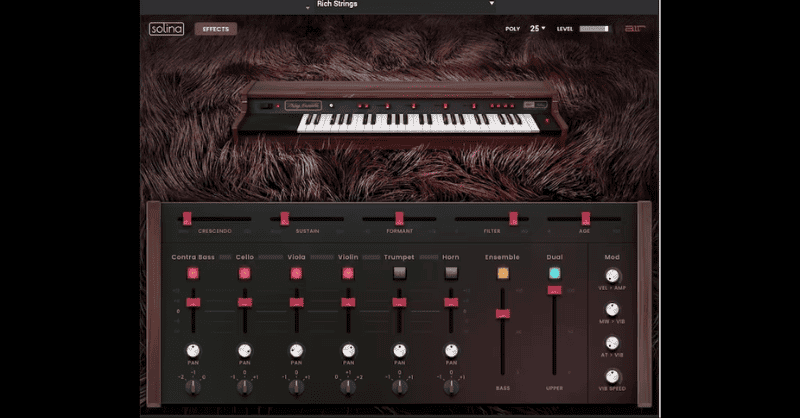Image resolution: width=800 pixels, height=418 pixels.
Task: Click the Mod section label
Action: pos(612,257)
